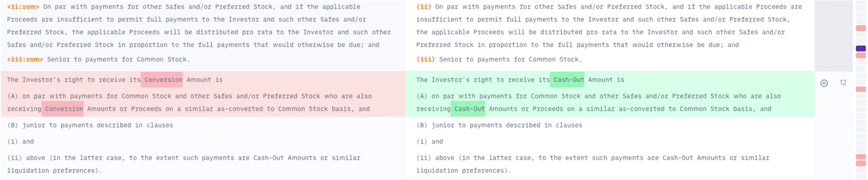
Task: Click "(B) junior to payments" line in the left pane
Action: click(90, 125)
